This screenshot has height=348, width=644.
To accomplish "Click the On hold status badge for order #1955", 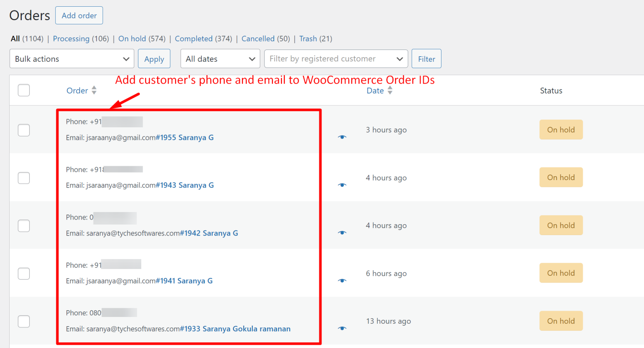I will coord(561,129).
